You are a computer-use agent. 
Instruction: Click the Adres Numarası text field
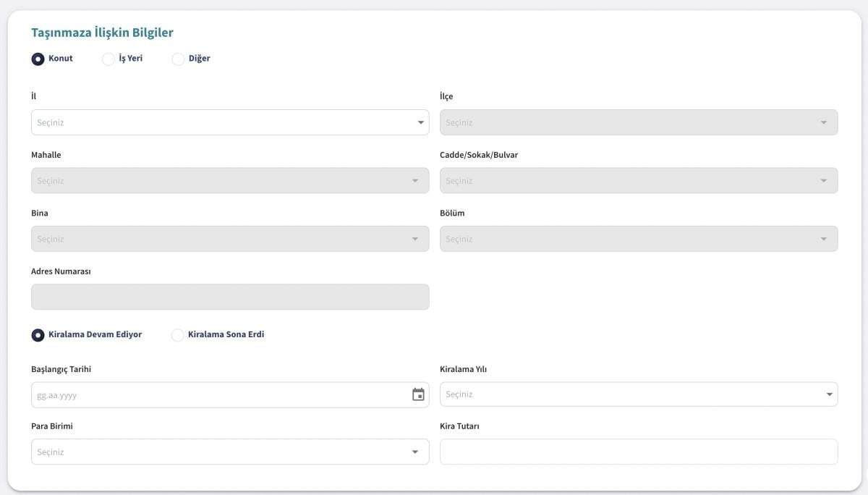(x=229, y=297)
